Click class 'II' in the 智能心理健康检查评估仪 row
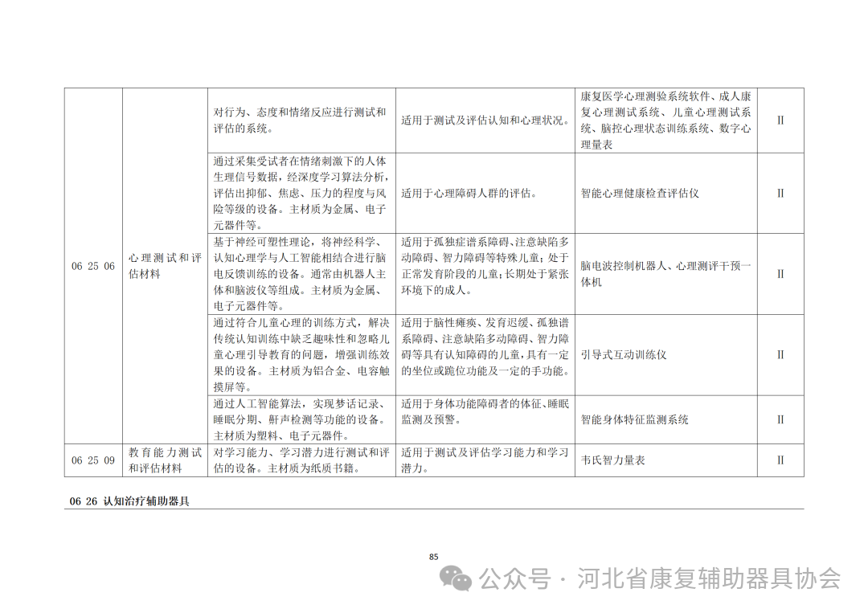 click(x=780, y=194)
